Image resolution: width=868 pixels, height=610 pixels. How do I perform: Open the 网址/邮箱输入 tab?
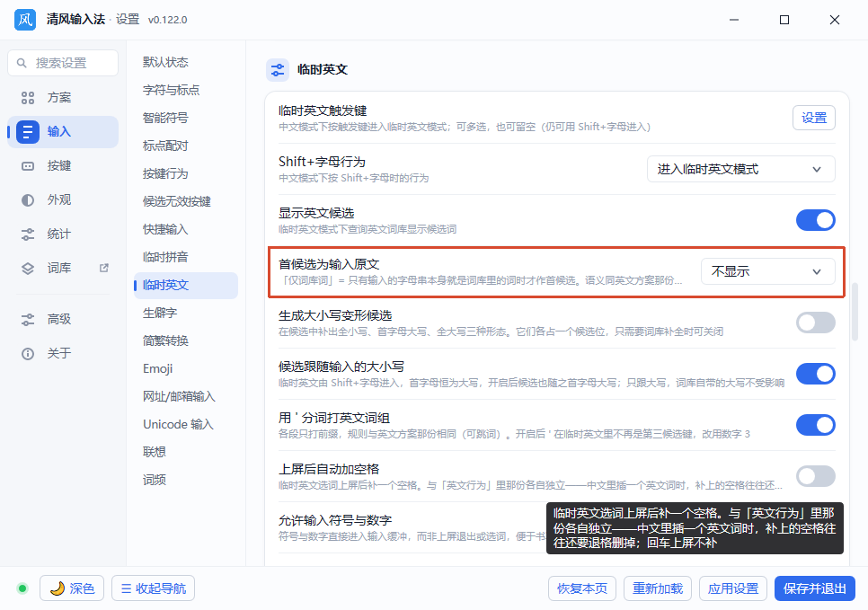[186, 396]
